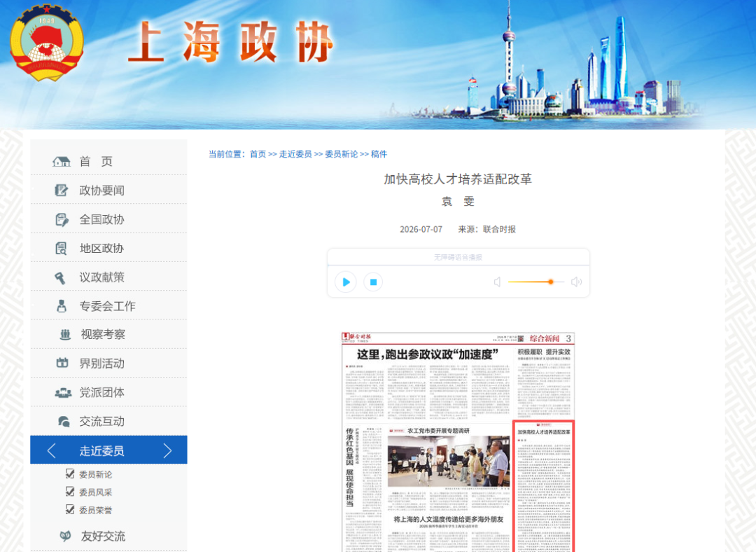Viewport: 756px width, 552px height.
Task: Click 首页 in the breadcrumb
Action: click(x=258, y=154)
